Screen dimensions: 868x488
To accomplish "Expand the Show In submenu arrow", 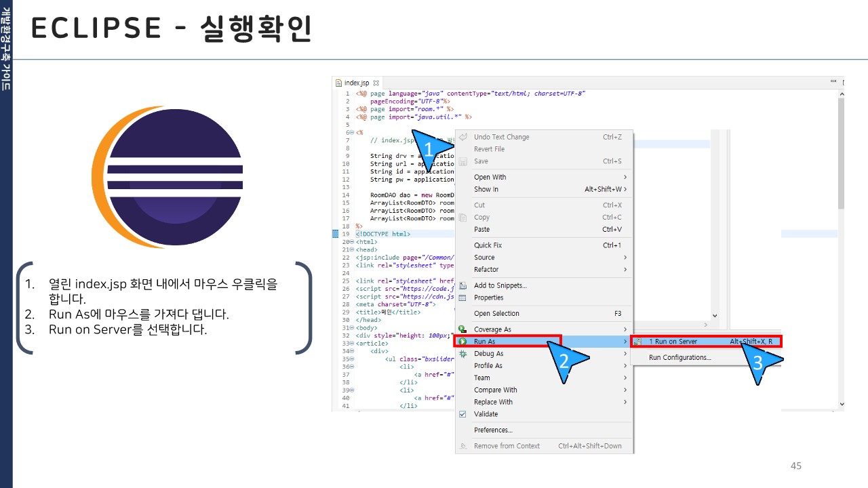I will [x=625, y=190].
